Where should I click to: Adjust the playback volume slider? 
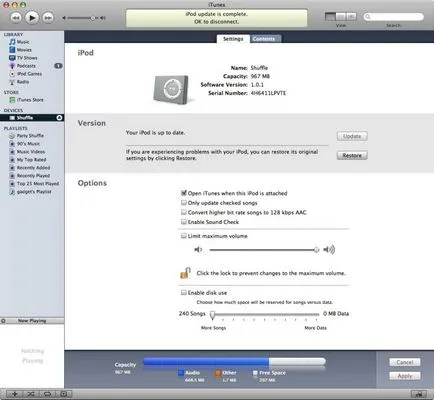click(x=84, y=18)
